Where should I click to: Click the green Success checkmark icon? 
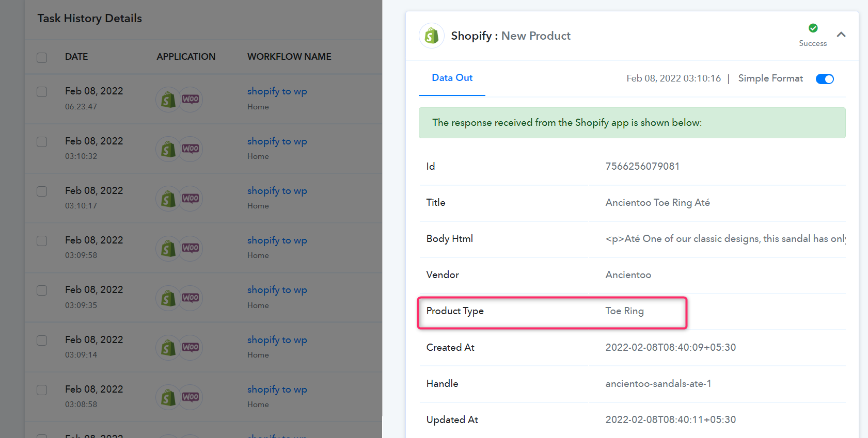(813, 28)
